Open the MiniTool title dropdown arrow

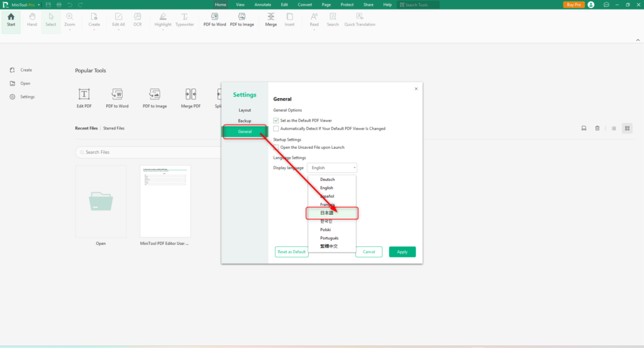[39, 5]
